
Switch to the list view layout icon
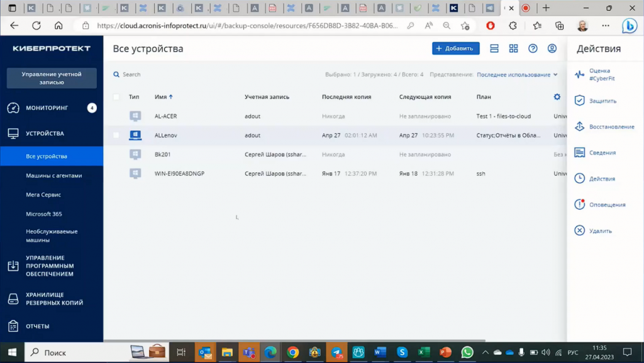coord(494,48)
